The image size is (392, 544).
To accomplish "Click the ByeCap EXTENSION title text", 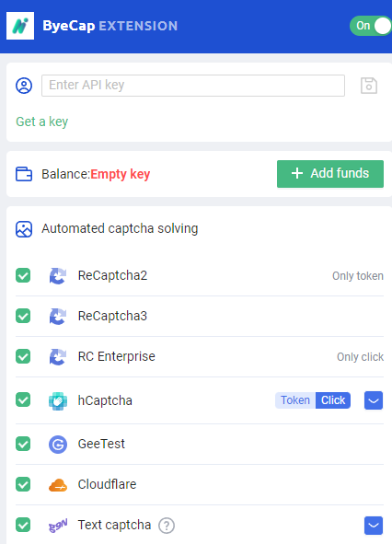I will pyautogui.click(x=110, y=26).
